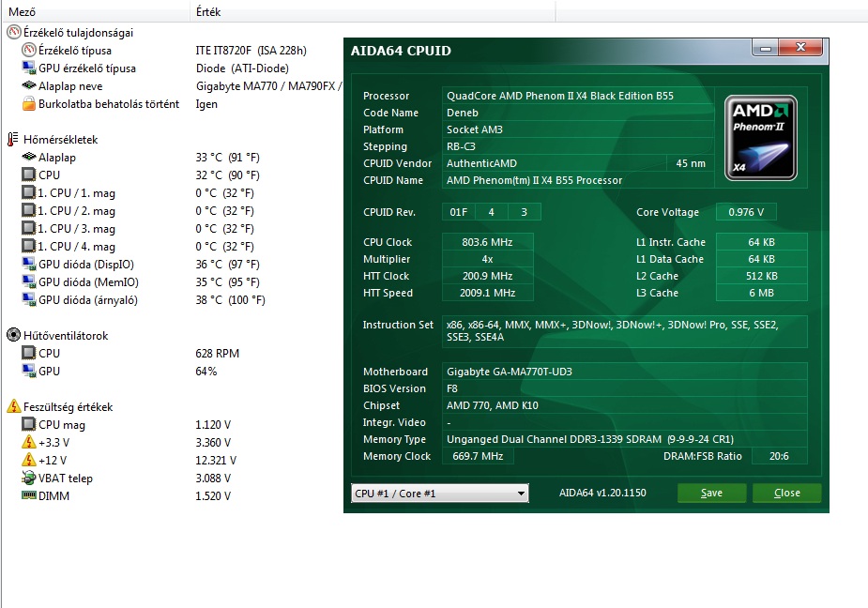Click the gauge icon beside Érzékelő típusa
Viewport: 868px width, 608px height.
click(28, 51)
